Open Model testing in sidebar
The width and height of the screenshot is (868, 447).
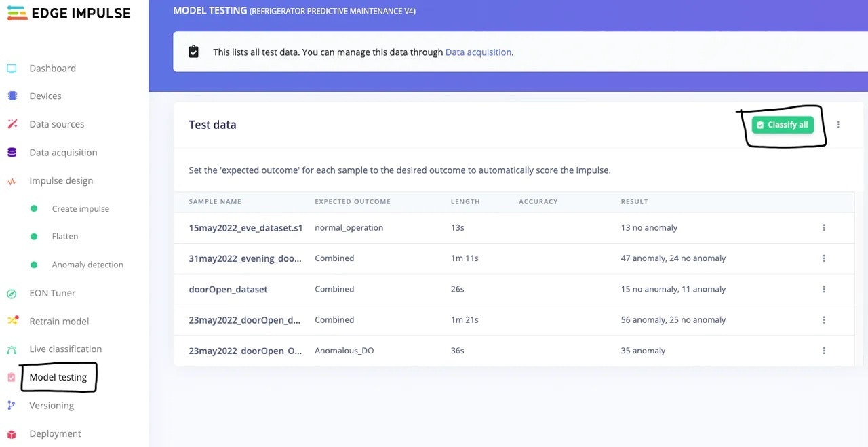click(58, 377)
